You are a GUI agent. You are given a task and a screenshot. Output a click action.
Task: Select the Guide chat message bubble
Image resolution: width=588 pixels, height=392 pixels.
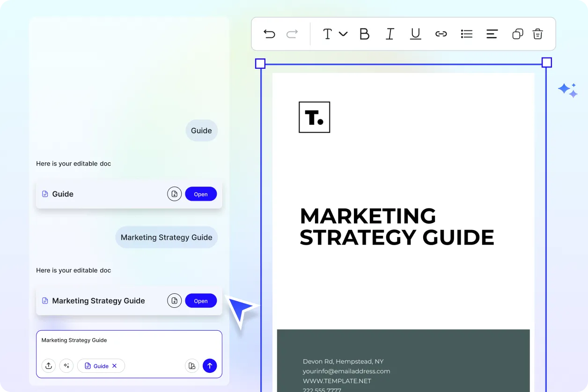tap(201, 131)
